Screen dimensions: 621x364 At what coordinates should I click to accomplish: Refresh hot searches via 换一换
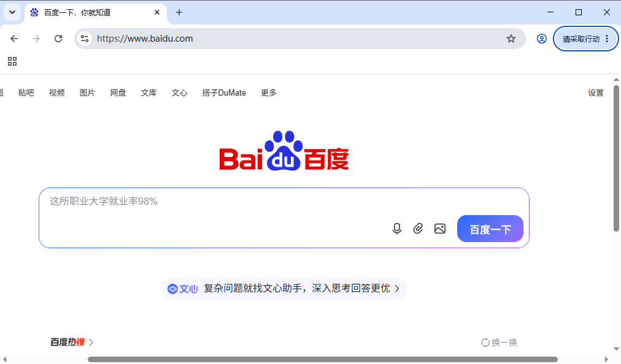click(499, 342)
